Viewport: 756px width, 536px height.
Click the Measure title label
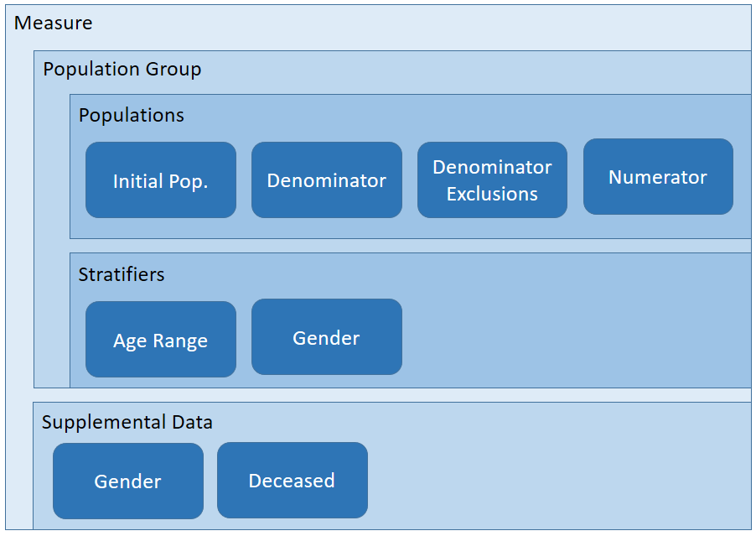pyautogui.click(x=53, y=23)
